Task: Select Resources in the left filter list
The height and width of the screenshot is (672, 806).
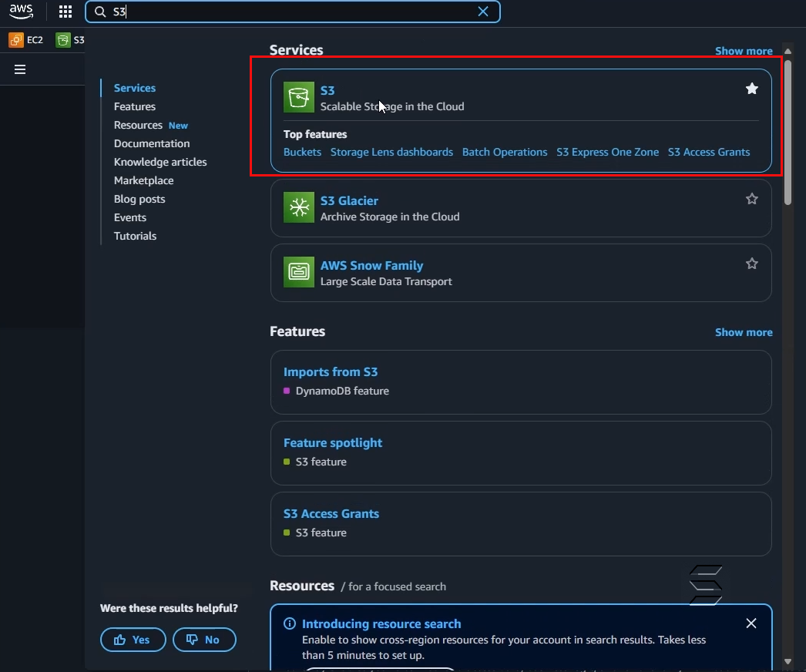Action: click(138, 125)
